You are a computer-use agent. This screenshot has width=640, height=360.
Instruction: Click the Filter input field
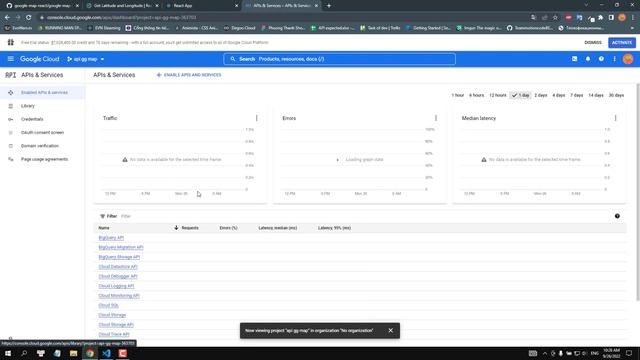click(x=363, y=216)
